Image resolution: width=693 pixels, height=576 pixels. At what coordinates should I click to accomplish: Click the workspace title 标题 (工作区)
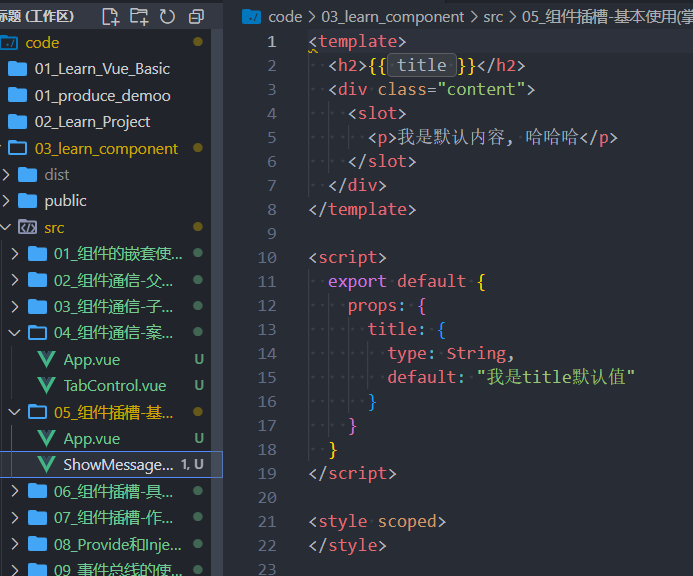[37, 17]
